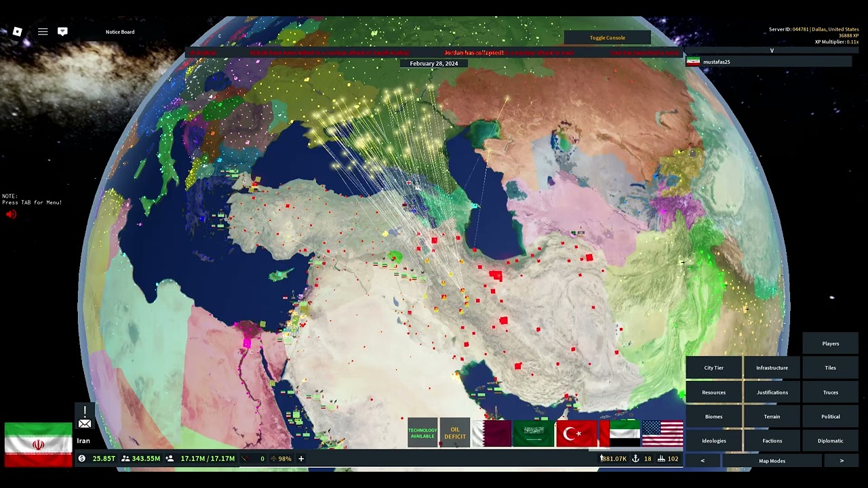
Task: Click the stability value 98%
Action: (x=285, y=459)
